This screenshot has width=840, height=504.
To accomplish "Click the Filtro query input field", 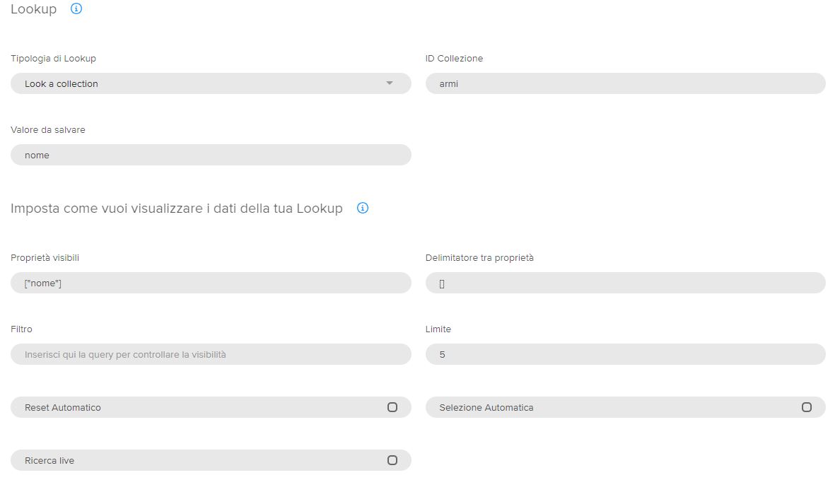I will pyautogui.click(x=211, y=354).
